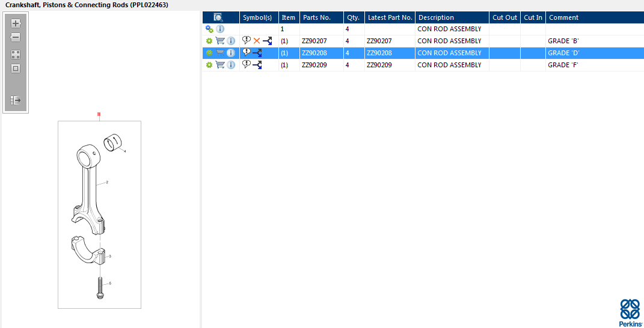Screen dimensions: 644x328
Task: Click the GRADE 'F' comment
Action: coord(563,65)
